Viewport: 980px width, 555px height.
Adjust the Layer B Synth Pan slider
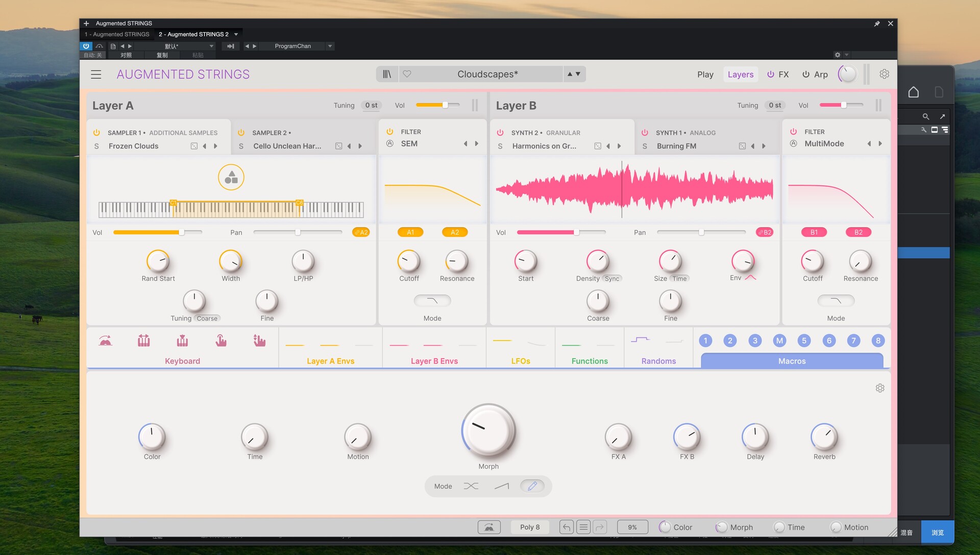click(701, 233)
